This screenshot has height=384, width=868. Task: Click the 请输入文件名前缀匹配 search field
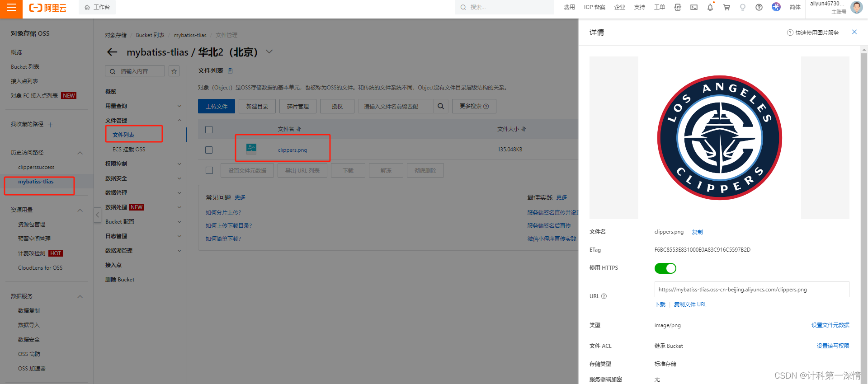point(396,106)
